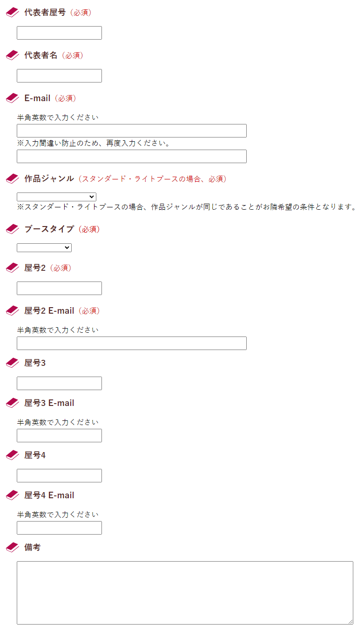This screenshot has height=632, width=364.
Task: Click the book icon beside 代表者屋号
Action: pyautogui.click(x=11, y=13)
